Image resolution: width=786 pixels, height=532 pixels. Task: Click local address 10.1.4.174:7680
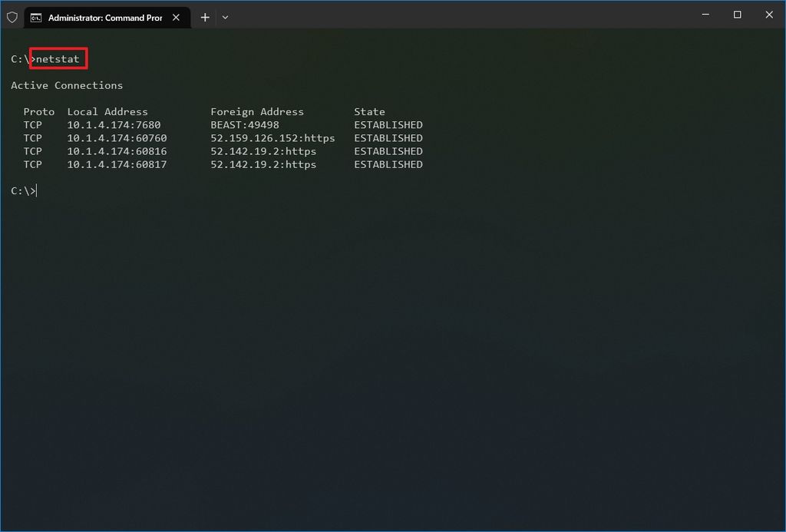(x=114, y=125)
